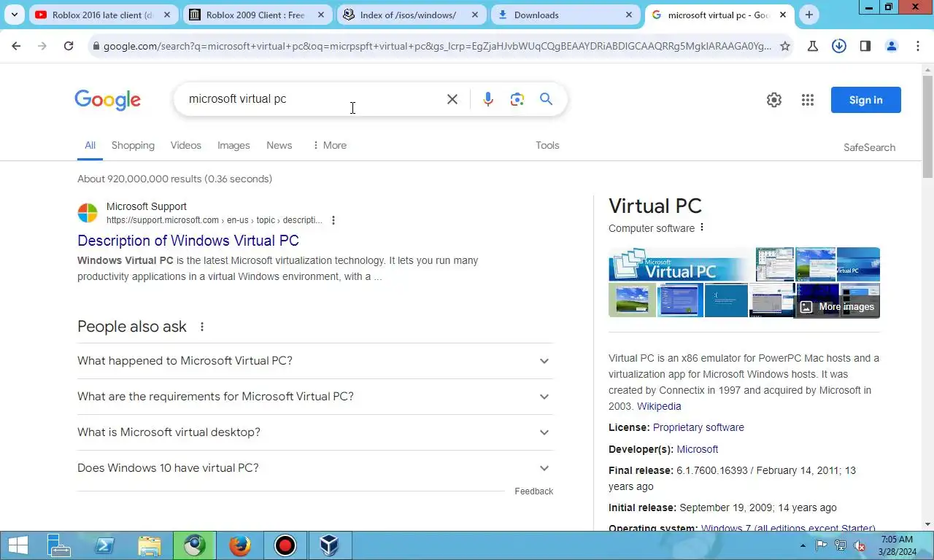Select the Images search filter

coord(233,145)
